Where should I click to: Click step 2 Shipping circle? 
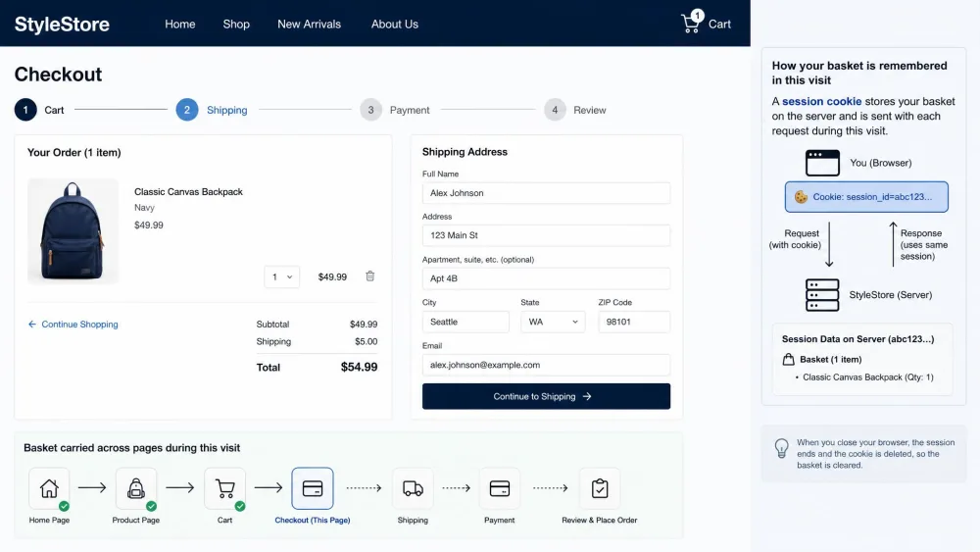click(x=187, y=110)
